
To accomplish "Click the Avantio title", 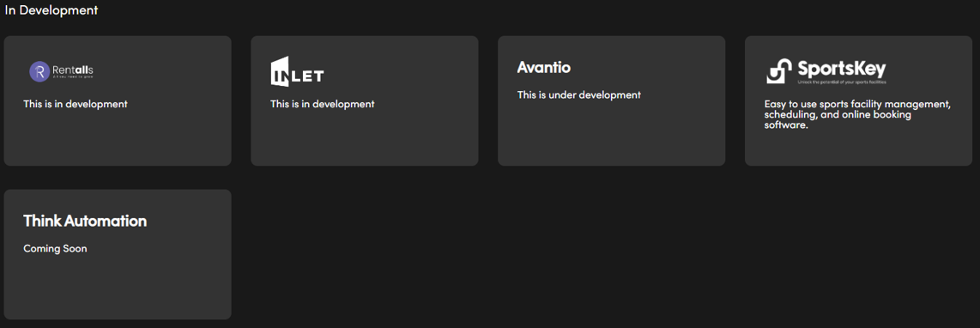I will pos(544,67).
